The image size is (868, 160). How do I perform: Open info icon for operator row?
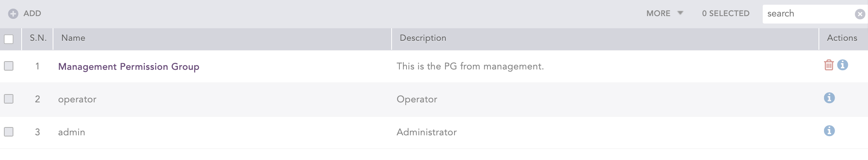[829, 98]
